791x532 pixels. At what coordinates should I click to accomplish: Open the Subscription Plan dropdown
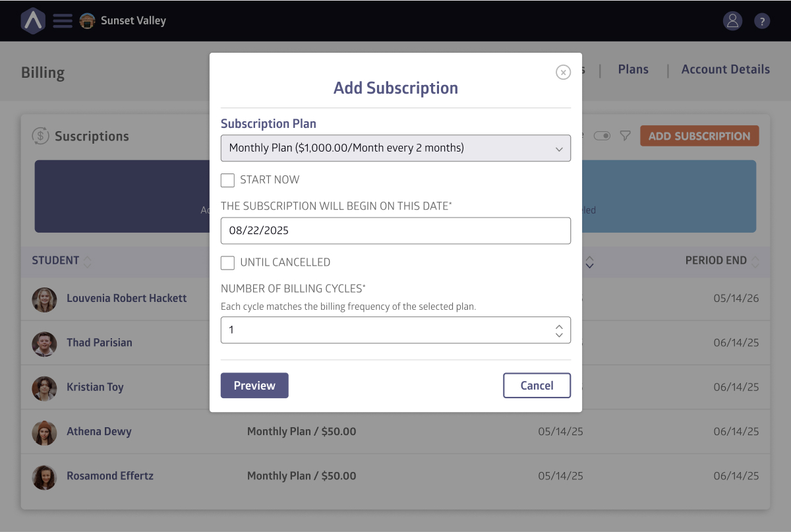tap(395, 148)
